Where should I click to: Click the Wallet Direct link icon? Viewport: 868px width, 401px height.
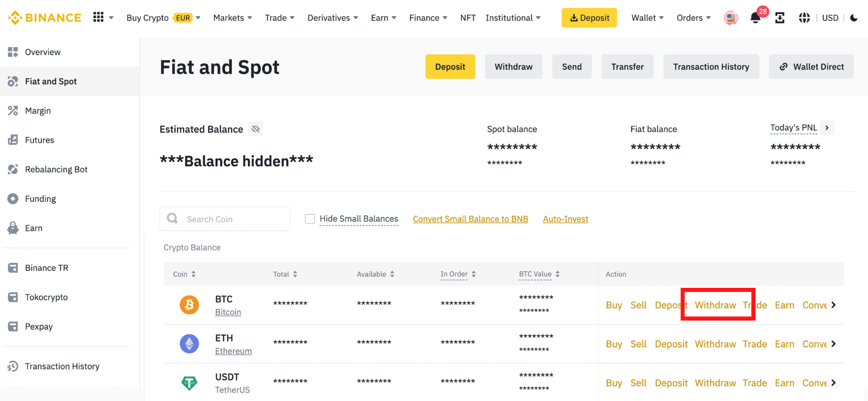[x=784, y=67]
